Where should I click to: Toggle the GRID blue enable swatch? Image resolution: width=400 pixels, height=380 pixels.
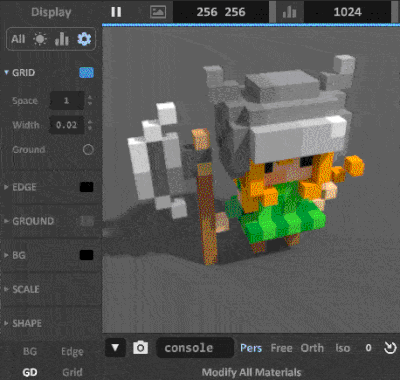point(86,73)
